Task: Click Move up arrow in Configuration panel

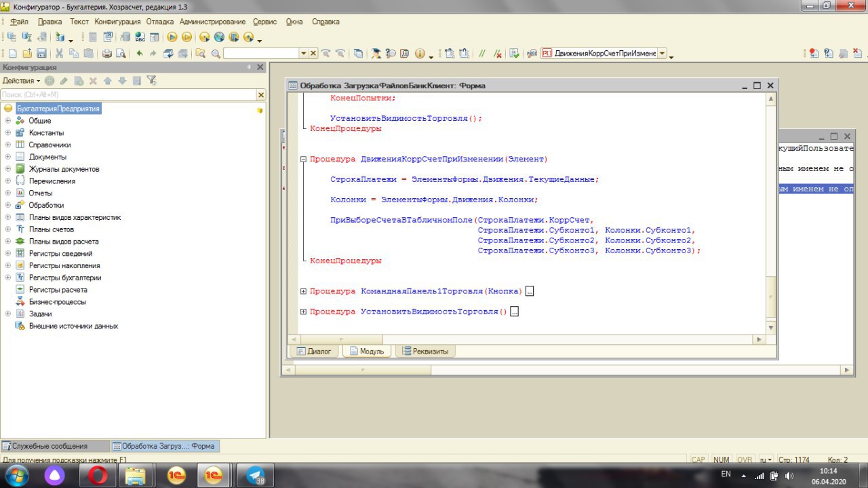Action: [107, 80]
